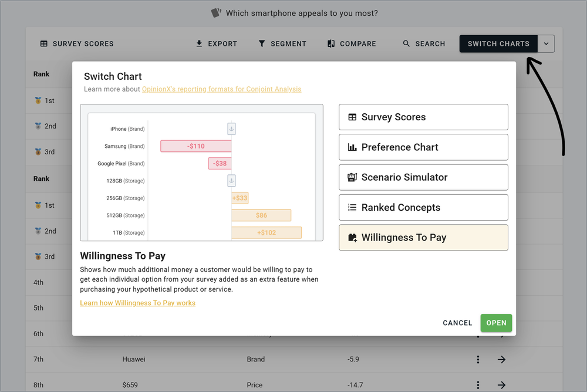Click the Survey Scores toolbar label

coord(83,44)
